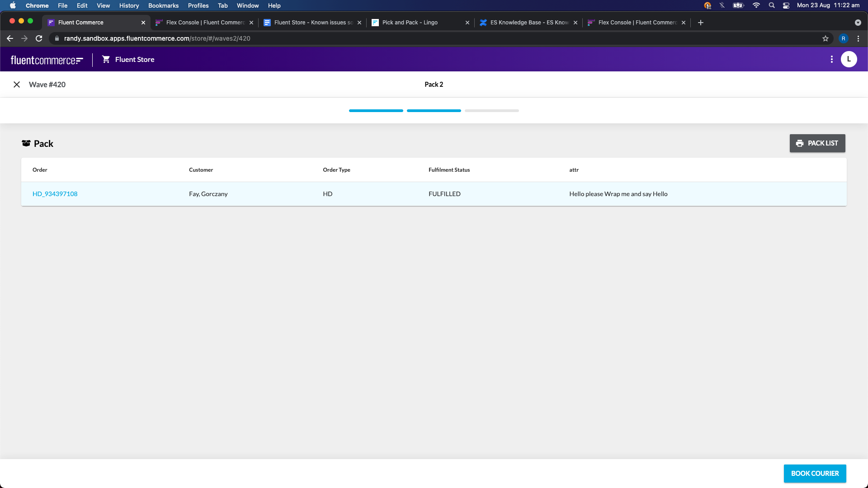Bookmark this page with the star icon
Viewport: 868px width, 488px height.
tap(825, 38)
